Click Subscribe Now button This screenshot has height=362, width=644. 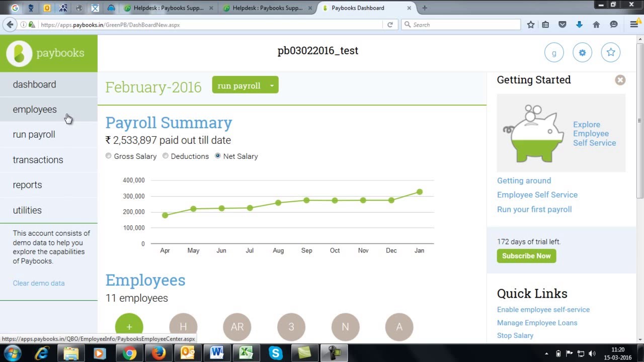coord(526,256)
